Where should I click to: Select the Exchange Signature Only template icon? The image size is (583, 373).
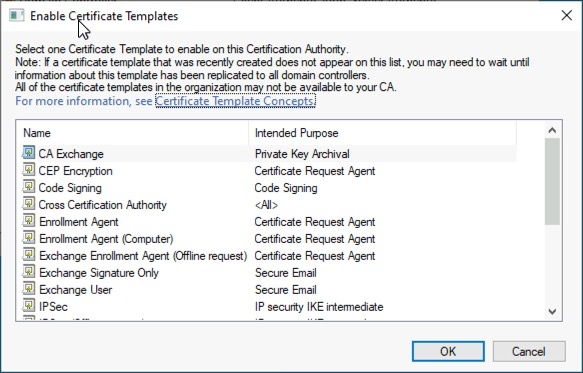click(29, 271)
